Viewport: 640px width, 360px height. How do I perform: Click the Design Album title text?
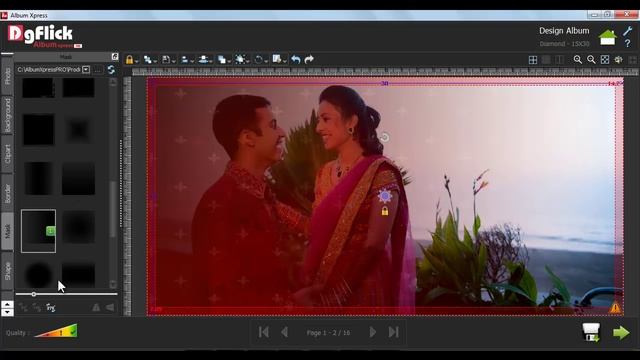tap(564, 31)
